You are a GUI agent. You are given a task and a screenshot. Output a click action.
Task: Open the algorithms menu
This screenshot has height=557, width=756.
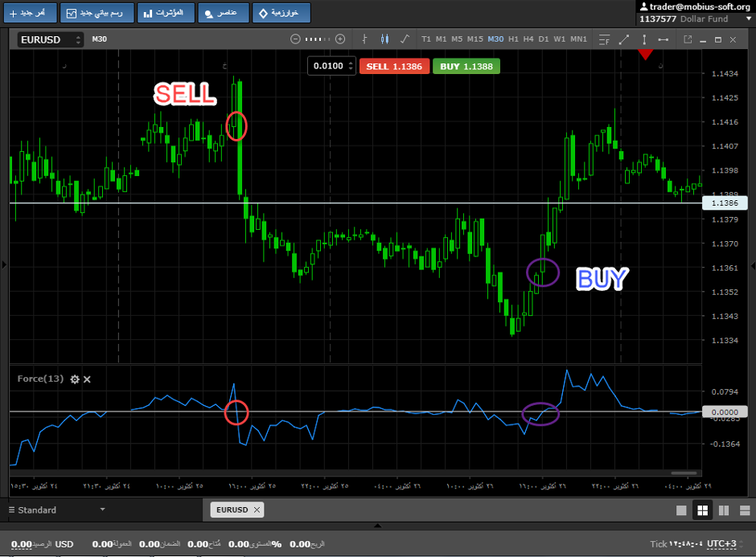(x=281, y=13)
